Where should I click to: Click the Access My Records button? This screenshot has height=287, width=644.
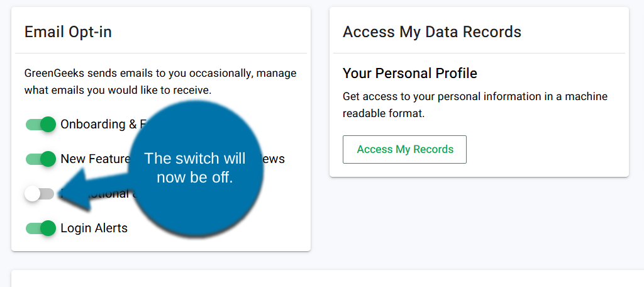pyautogui.click(x=404, y=150)
